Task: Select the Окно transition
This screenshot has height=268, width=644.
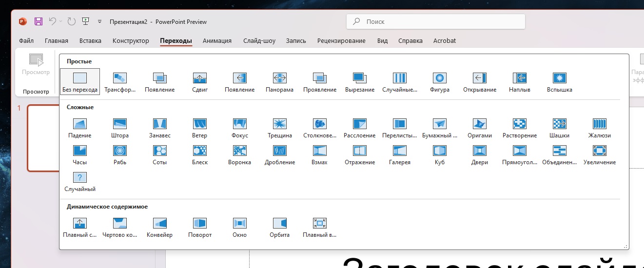Action: 240,227
